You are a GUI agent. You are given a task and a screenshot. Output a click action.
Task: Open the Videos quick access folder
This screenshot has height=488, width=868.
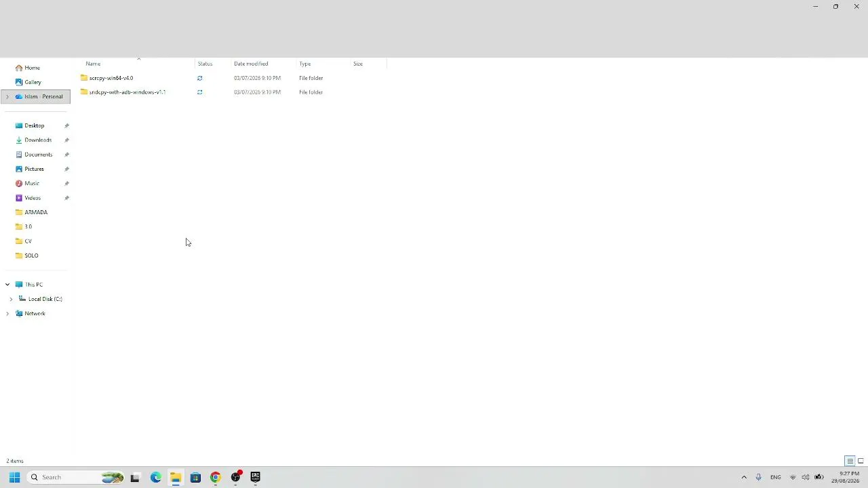click(33, 198)
